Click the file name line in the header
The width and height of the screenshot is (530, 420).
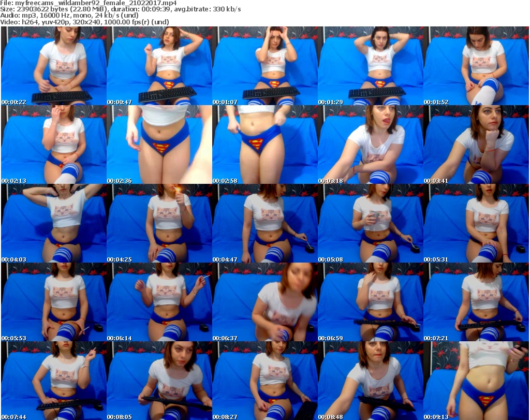(x=88, y=3)
